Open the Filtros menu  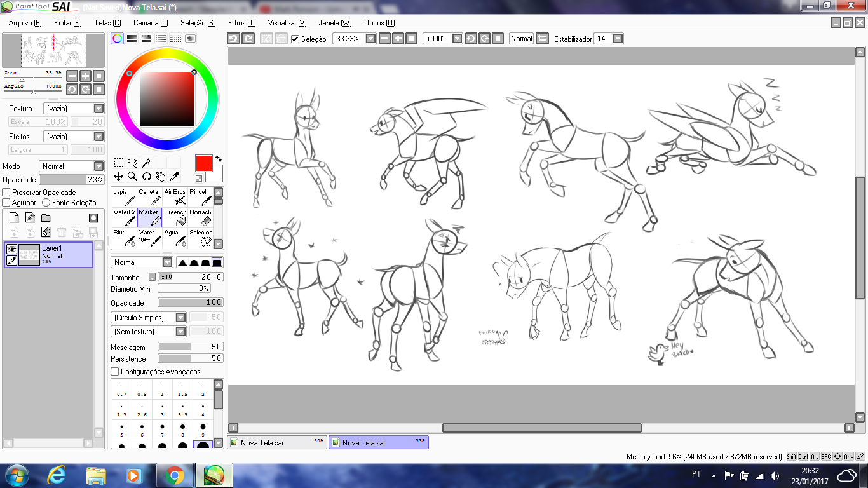(x=241, y=23)
